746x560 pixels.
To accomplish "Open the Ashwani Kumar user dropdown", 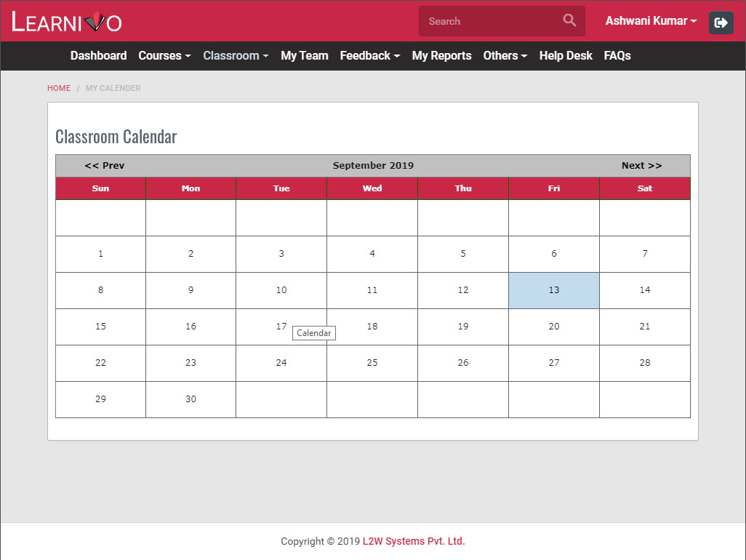I will [x=651, y=21].
